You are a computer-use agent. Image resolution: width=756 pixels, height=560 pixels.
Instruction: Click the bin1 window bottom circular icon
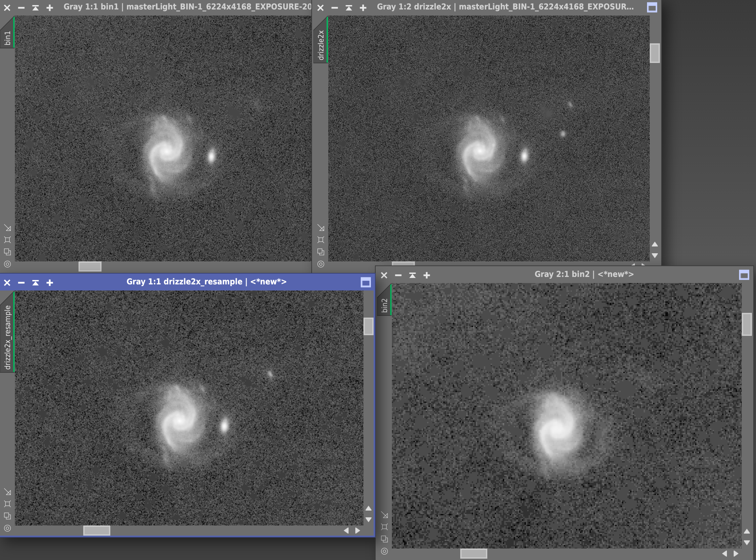pyautogui.click(x=7, y=264)
